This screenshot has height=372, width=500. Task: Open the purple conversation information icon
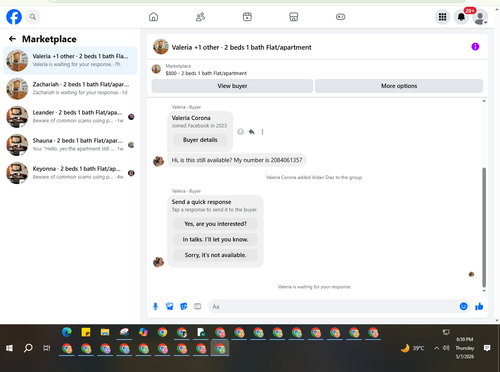(475, 47)
